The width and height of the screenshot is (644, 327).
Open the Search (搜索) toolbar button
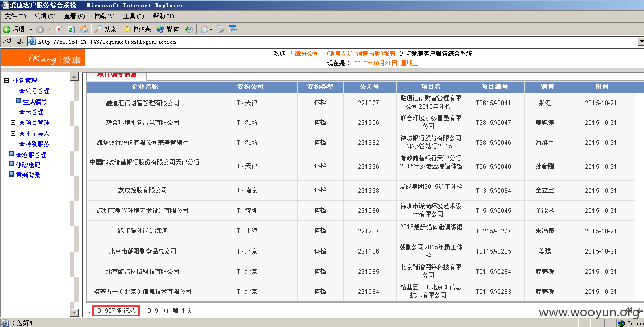point(106,29)
